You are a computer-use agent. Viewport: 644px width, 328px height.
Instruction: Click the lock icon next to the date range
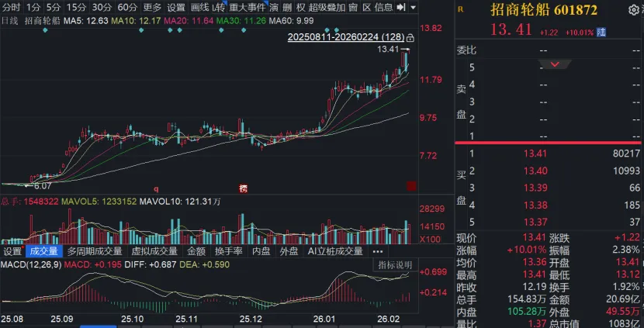point(410,38)
